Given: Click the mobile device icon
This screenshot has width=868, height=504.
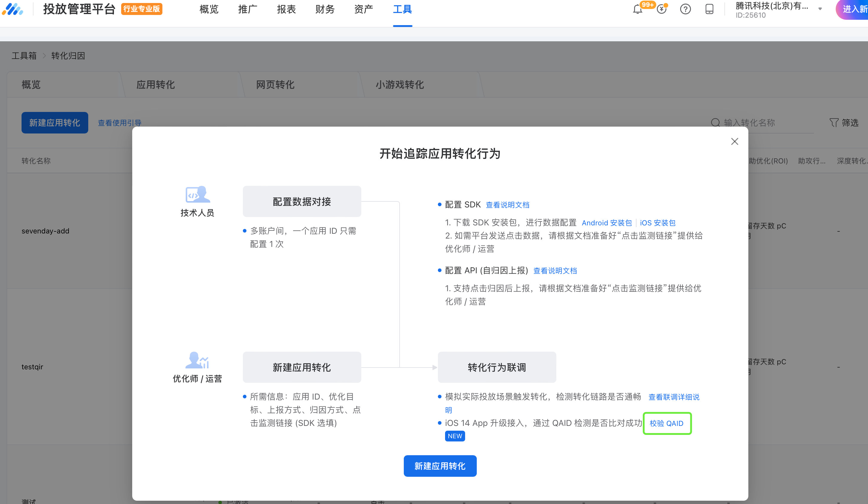Looking at the screenshot, I should (709, 9).
